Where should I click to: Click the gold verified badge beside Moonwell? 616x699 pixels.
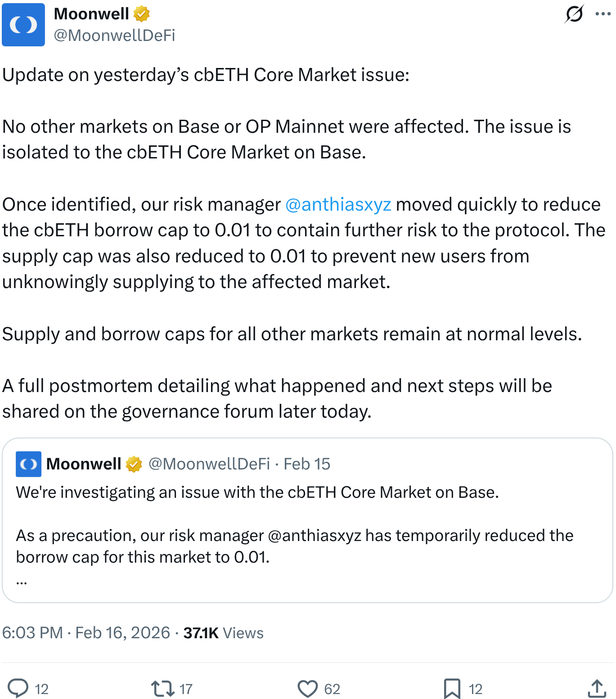[142, 14]
